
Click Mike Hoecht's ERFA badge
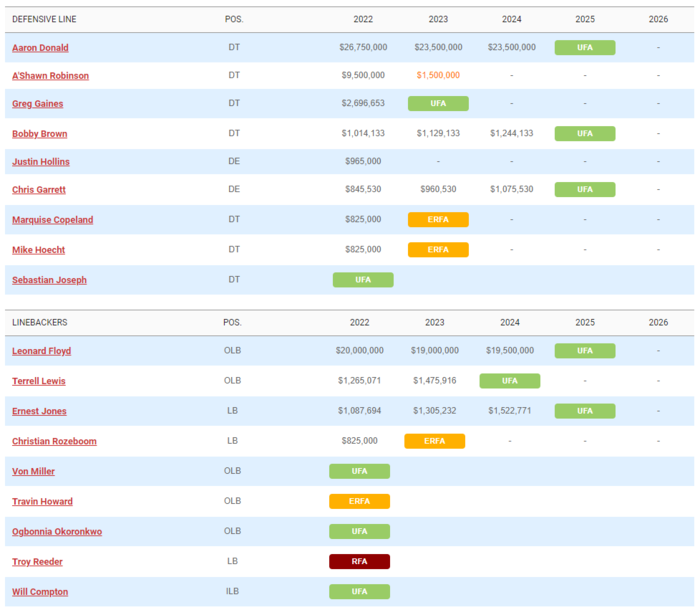(x=438, y=249)
